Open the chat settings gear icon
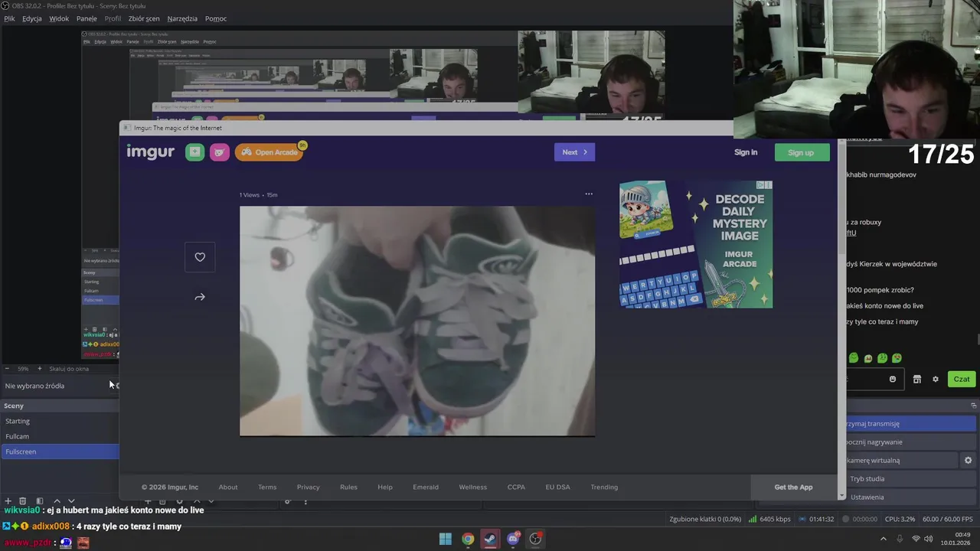The width and height of the screenshot is (980, 551). point(935,379)
